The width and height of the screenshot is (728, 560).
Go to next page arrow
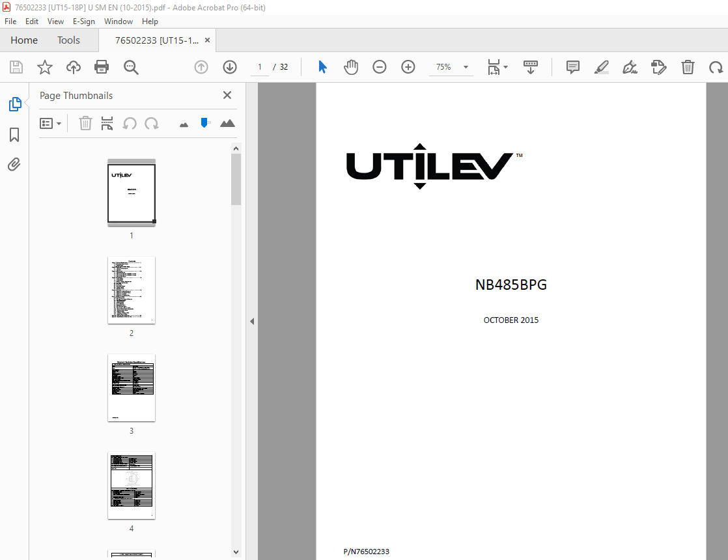click(230, 67)
